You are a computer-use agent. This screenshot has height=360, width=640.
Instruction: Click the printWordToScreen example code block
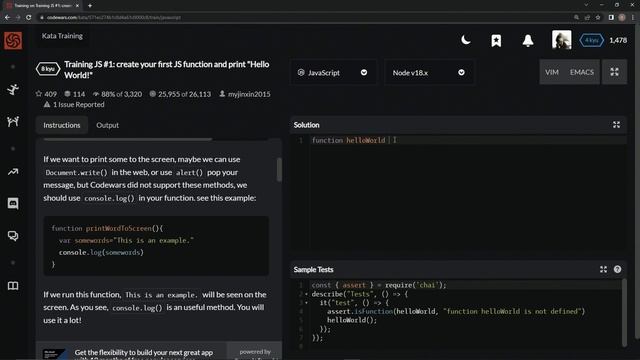[156, 246]
